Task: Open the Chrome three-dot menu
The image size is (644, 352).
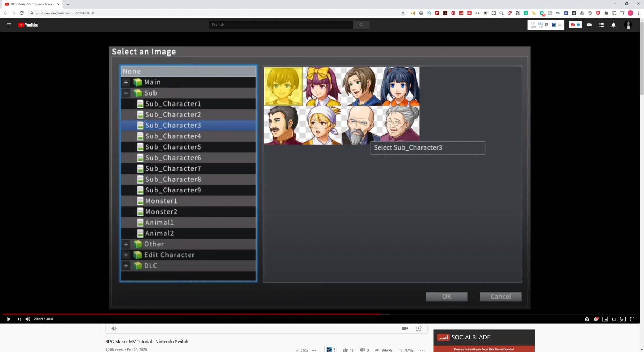Action: [638, 13]
